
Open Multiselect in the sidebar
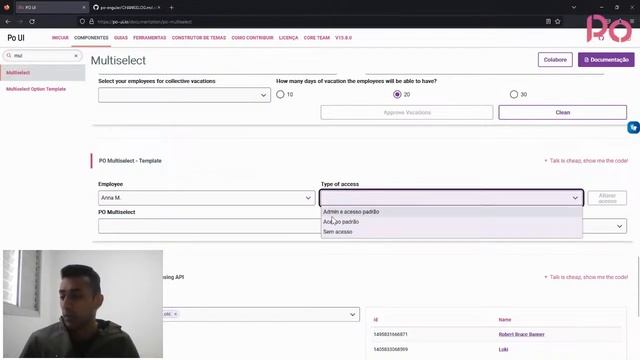coord(43,73)
